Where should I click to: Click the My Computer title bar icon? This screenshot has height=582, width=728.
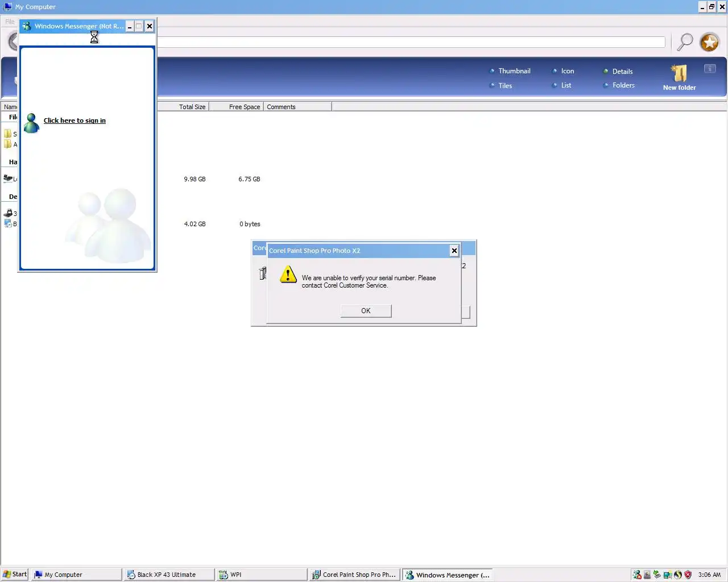[x=7, y=7]
